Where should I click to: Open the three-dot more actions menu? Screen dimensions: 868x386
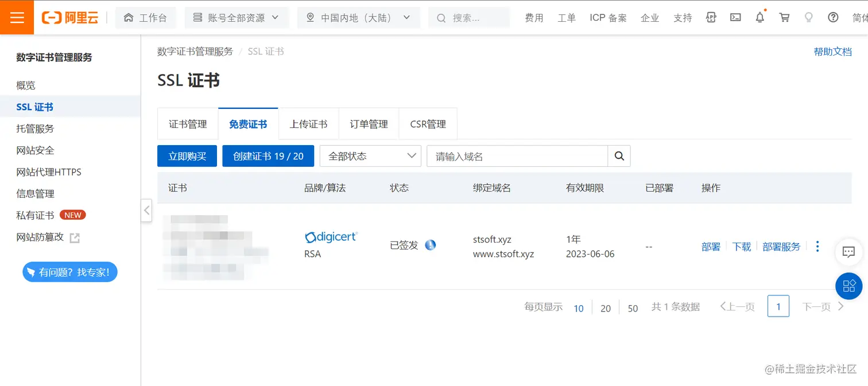pos(817,246)
